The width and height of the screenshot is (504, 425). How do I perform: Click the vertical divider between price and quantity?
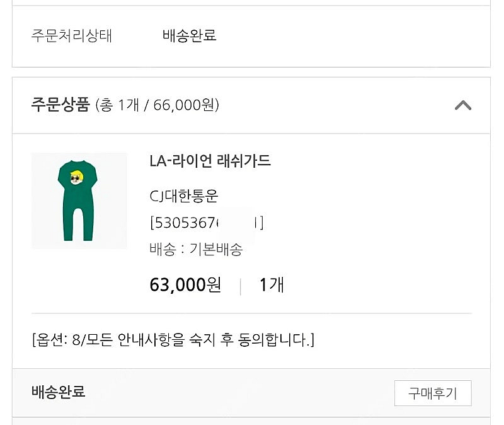coord(241,286)
